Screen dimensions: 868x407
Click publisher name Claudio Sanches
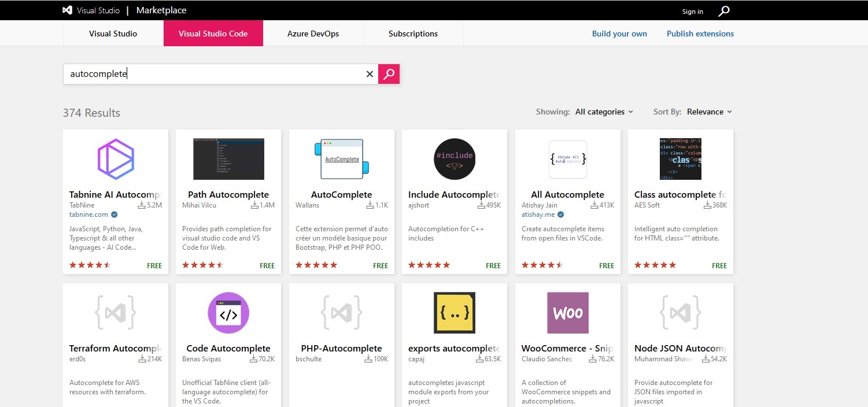point(547,359)
